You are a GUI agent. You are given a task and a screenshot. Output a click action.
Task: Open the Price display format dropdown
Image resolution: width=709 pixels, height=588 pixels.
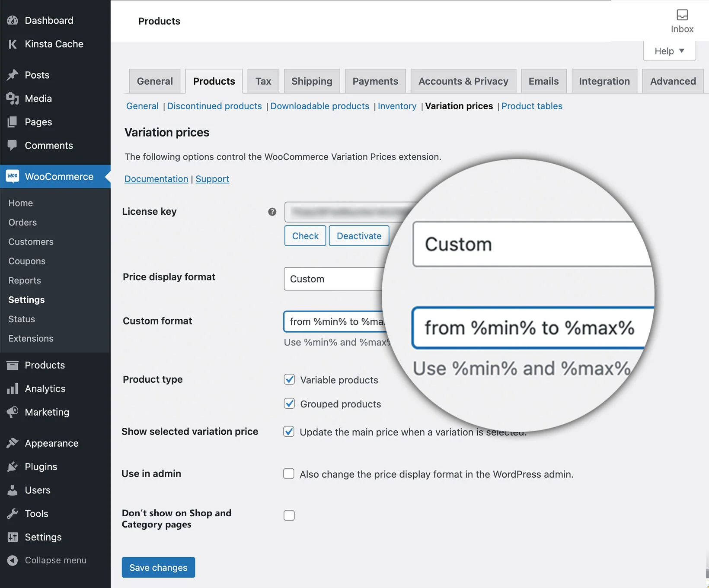pyautogui.click(x=333, y=279)
